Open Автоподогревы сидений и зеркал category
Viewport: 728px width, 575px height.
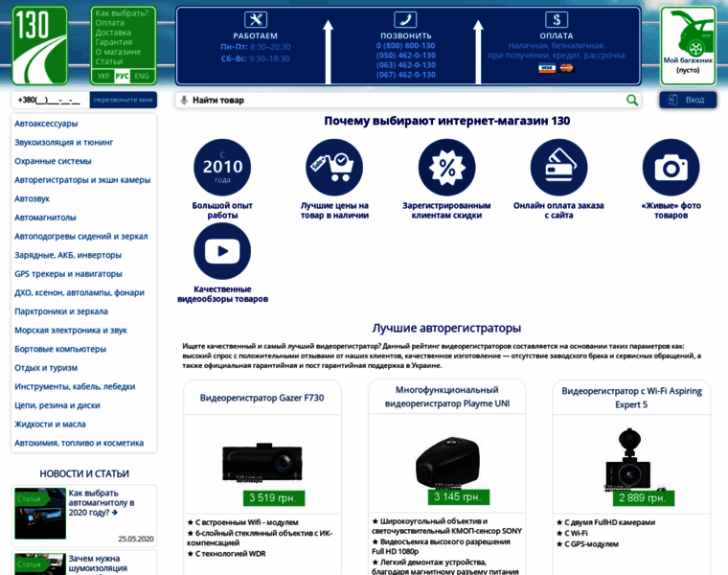pos(81,237)
